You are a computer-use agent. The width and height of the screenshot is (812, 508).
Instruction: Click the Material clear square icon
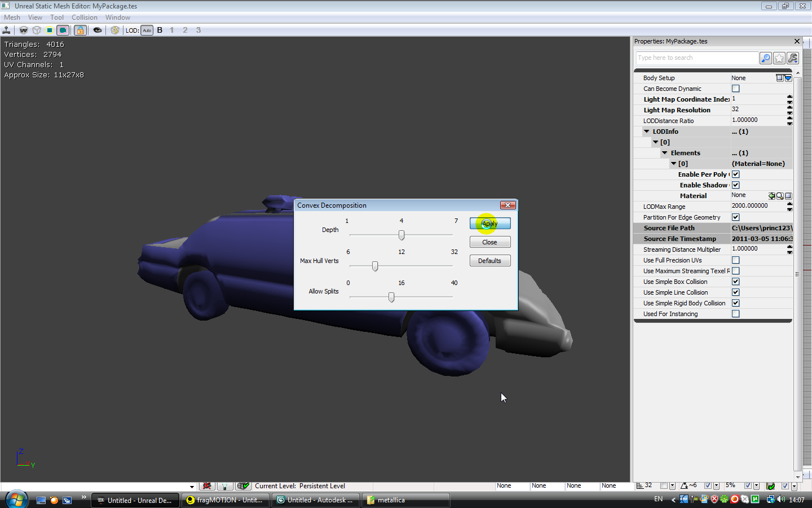coord(788,196)
